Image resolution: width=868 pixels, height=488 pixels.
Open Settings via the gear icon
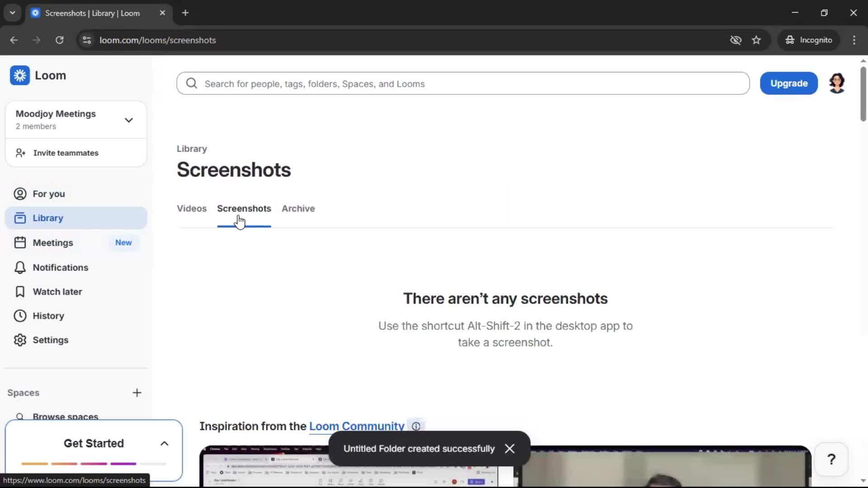click(20, 340)
